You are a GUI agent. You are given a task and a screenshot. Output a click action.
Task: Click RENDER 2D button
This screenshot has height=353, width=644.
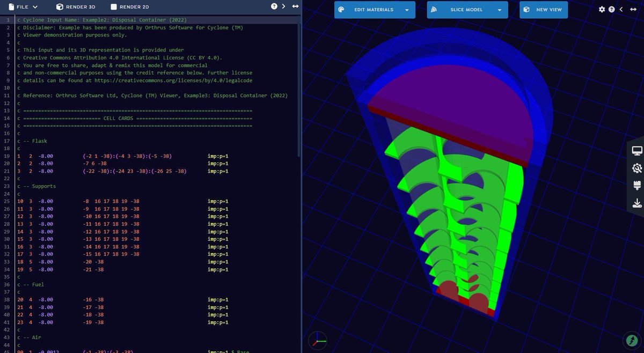click(130, 7)
